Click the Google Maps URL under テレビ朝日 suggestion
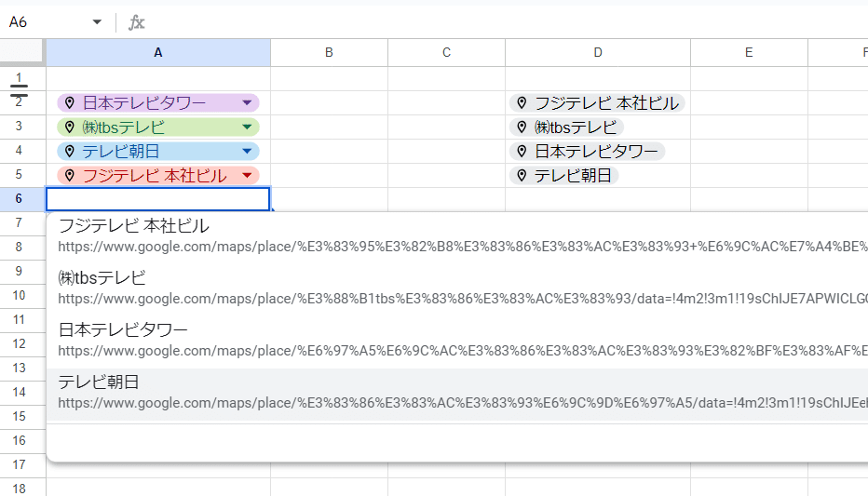 (x=463, y=403)
